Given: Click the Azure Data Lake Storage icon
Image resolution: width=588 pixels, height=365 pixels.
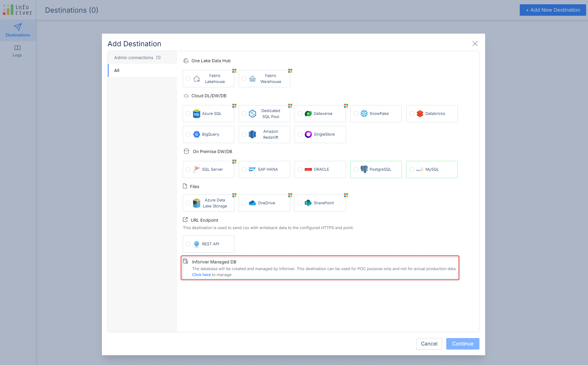Looking at the screenshot, I should (197, 203).
